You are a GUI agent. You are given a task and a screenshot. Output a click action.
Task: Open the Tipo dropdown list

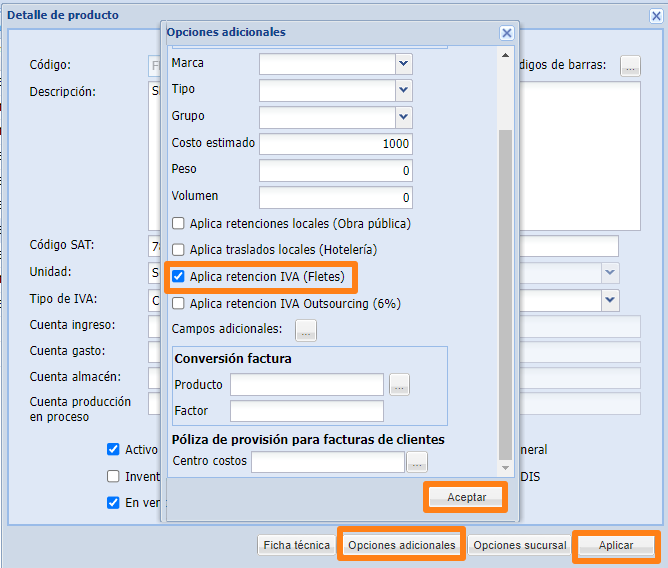pos(403,90)
